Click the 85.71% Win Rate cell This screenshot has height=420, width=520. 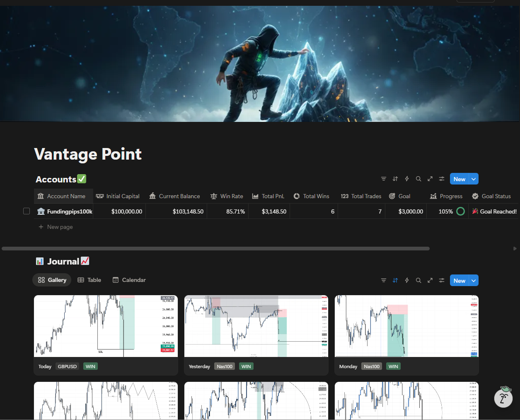tap(227, 211)
